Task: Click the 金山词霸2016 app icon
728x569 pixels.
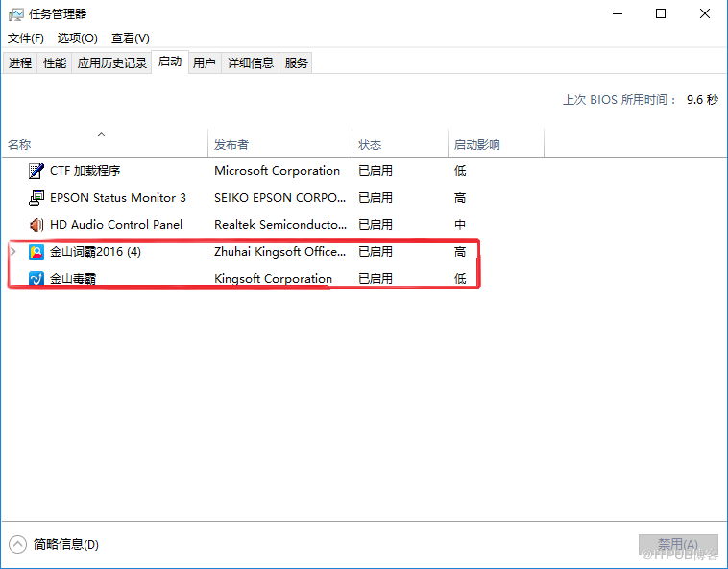Action: (x=36, y=252)
